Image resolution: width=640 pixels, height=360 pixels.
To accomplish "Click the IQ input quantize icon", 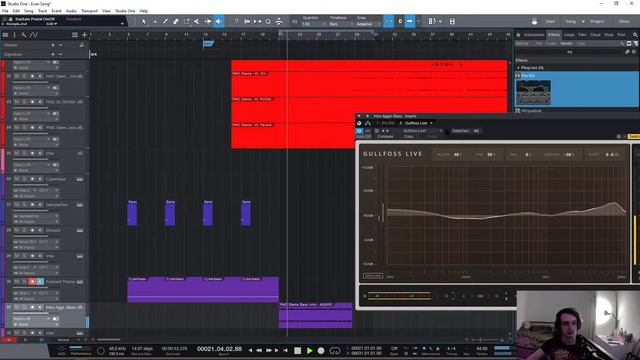I will tap(294, 22).
